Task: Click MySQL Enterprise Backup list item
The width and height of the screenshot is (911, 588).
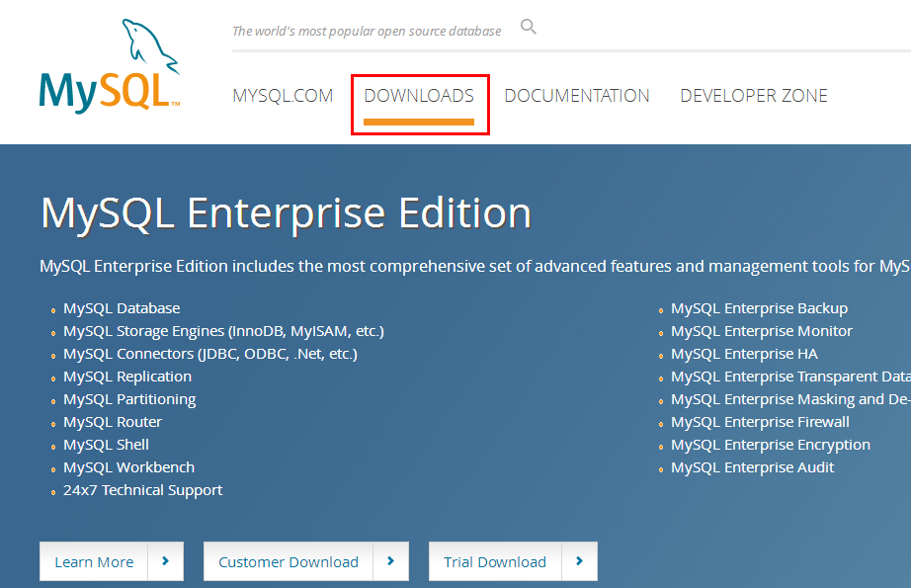Action: pyautogui.click(x=760, y=308)
